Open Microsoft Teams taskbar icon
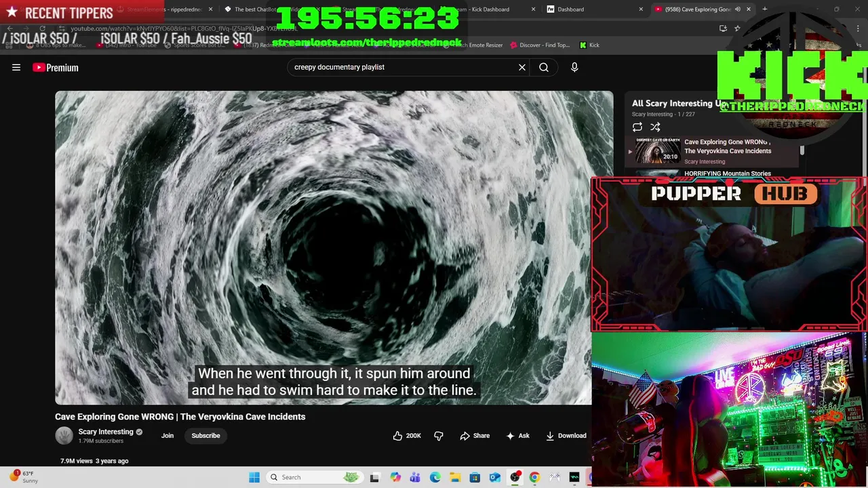This screenshot has width=868, height=488. pyautogui.click(x=415, y=477)
